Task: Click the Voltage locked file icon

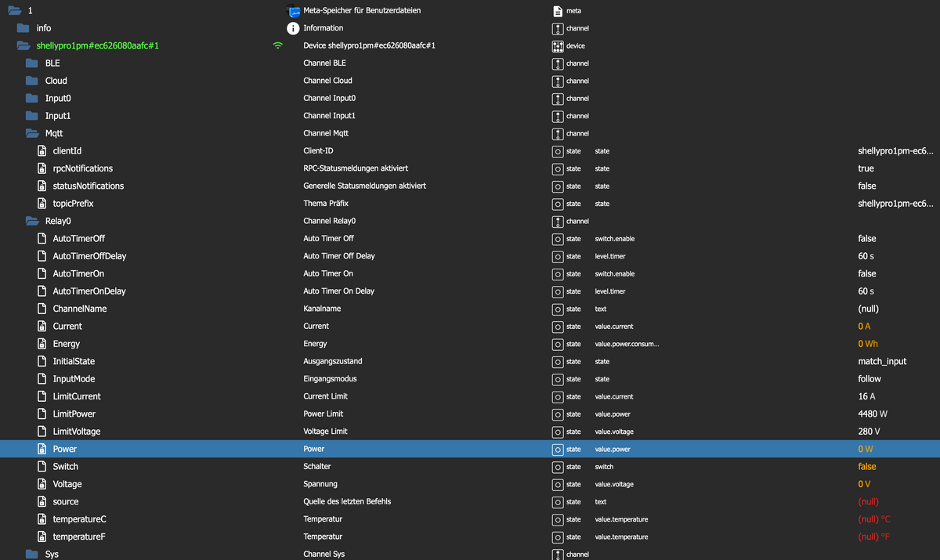Action: [x=42, y=484]
